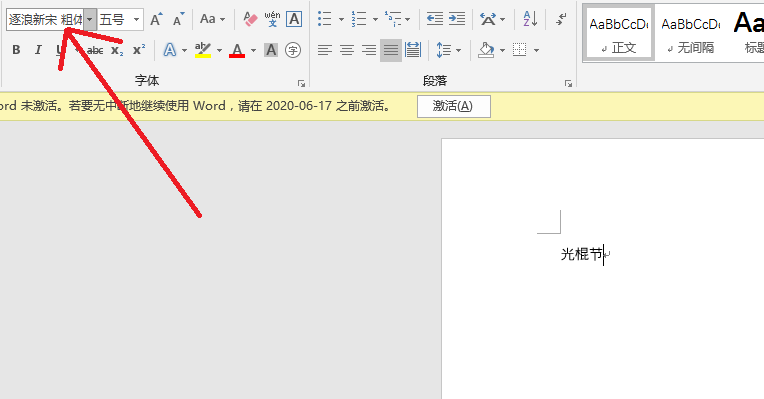Open highlight color dropdown arrow
764x399 pixels.
point(219,50)
